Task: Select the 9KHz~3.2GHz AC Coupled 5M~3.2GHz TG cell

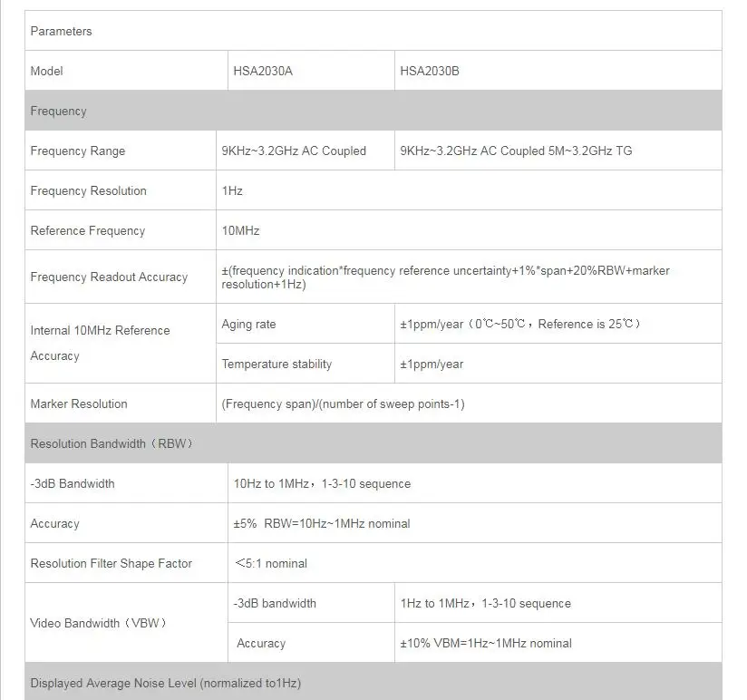Action: 558,151
